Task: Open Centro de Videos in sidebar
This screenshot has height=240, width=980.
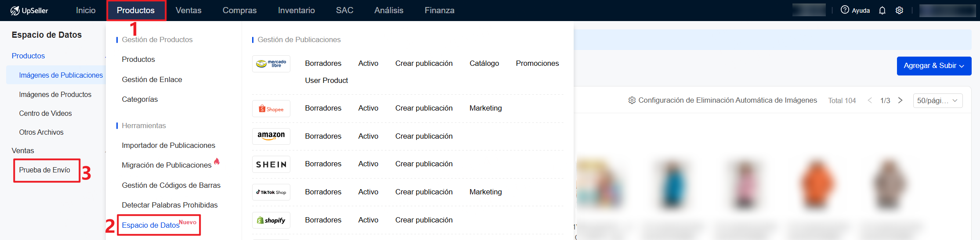Action: [x=45, y=113]
